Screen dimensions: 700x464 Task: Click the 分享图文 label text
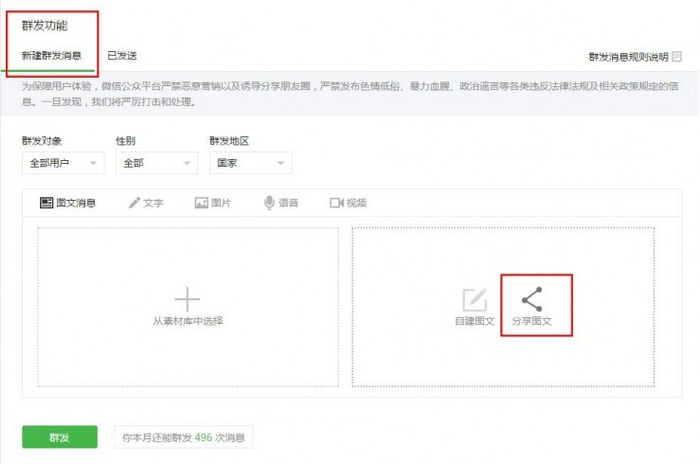pyautogui.click(x=532, y=321)
